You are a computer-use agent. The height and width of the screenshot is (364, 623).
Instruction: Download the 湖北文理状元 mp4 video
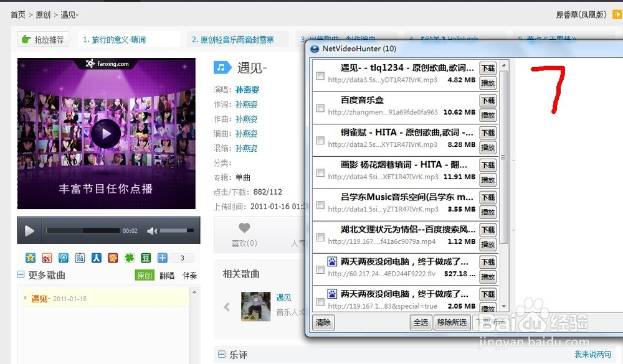click(488, 230)
